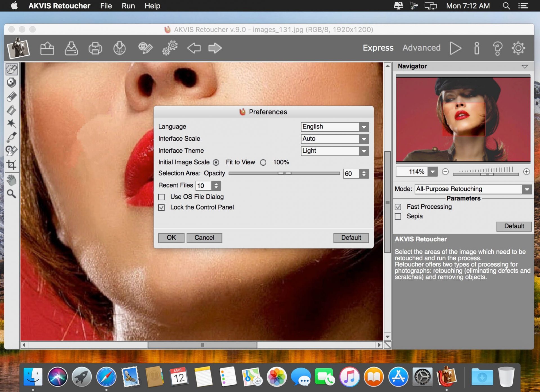Switch to Advanced mode tab
The image size is (540, 392).
[x=421, y=48]
